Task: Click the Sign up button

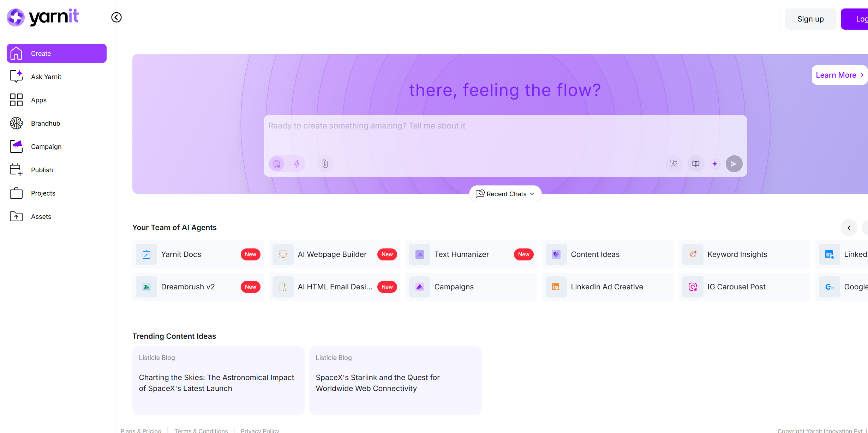Action: (810, 19)
